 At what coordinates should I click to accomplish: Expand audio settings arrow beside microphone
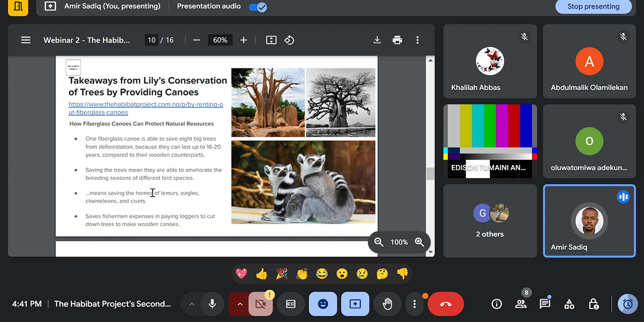coord(191,304)
